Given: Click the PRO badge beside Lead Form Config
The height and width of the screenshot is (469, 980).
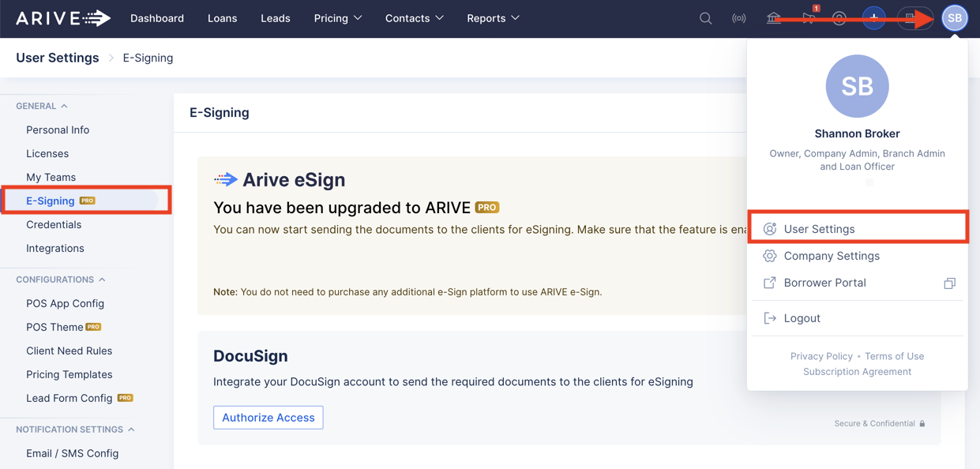Looking at the screenshot, I should tap(125, 398).
